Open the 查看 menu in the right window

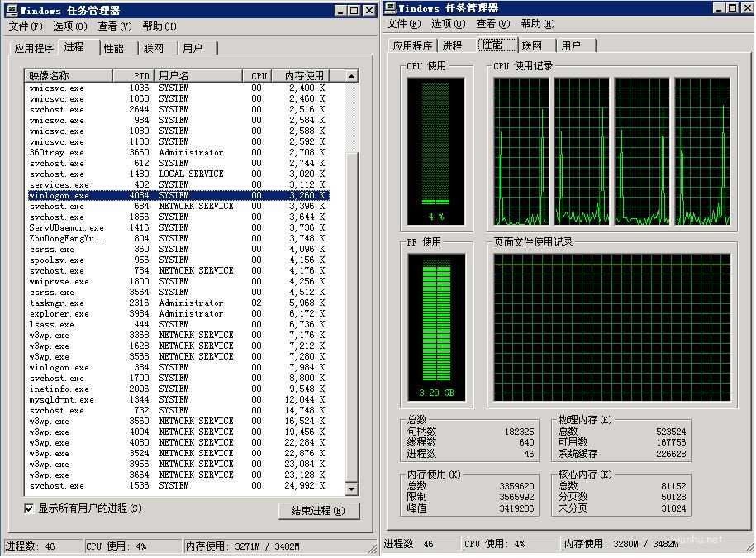click(x=492, y=24)
